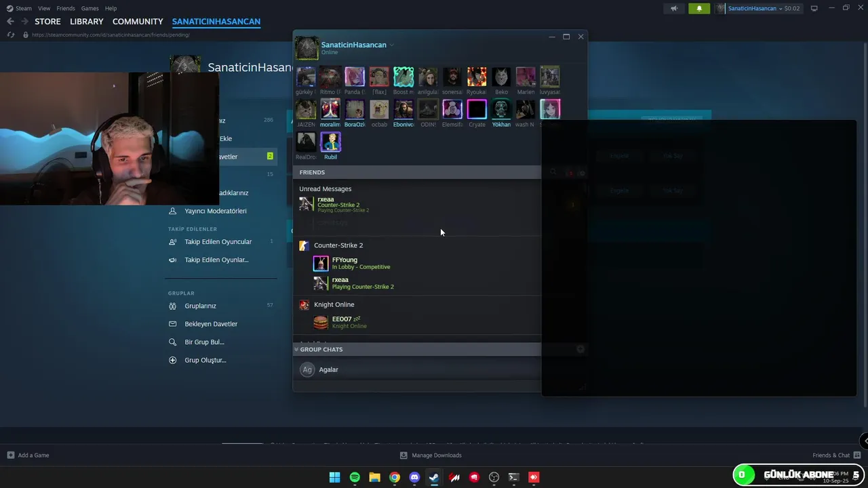Click the gürkëy favorite avatar
868x488 pixels.
click(306, 77)
